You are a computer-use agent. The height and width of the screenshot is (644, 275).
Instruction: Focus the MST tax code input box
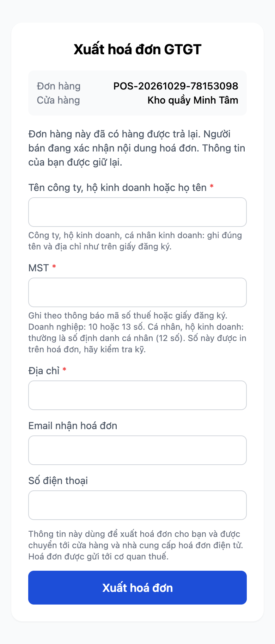pos(137,292)
